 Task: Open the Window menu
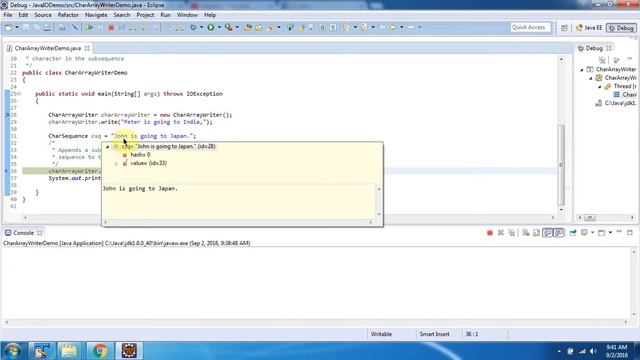point(187,15)
